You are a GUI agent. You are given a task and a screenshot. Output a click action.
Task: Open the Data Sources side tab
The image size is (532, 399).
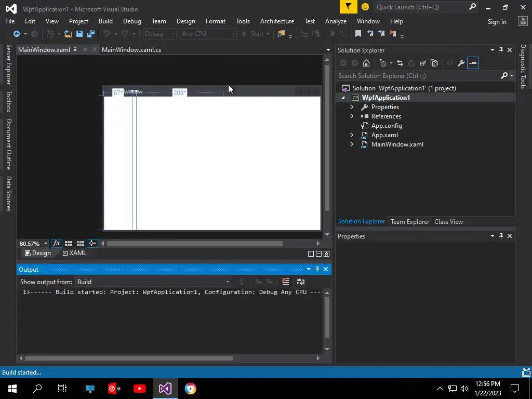tap(8, 193)
